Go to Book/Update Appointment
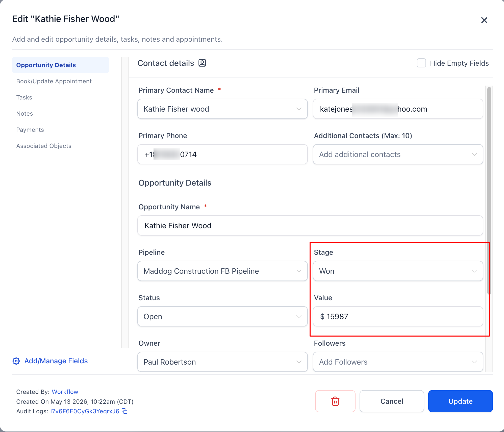This screenshot has height=432, width=504. point(54,81)
